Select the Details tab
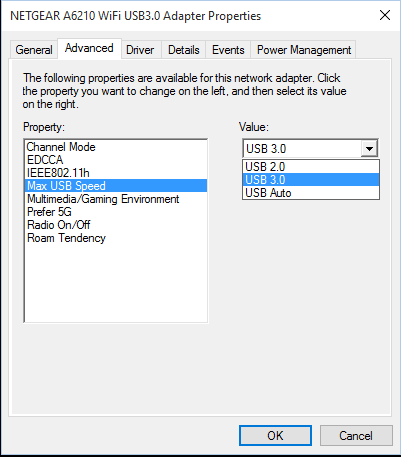This screenshot has width=401, height=457. point(184,50)
